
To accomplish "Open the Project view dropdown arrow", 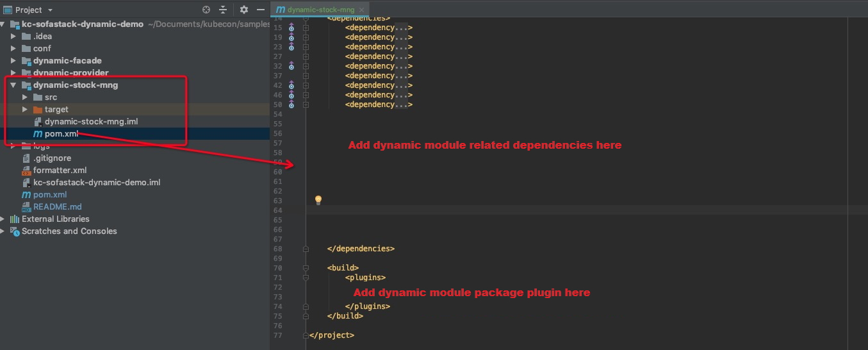I will point(51,10).
